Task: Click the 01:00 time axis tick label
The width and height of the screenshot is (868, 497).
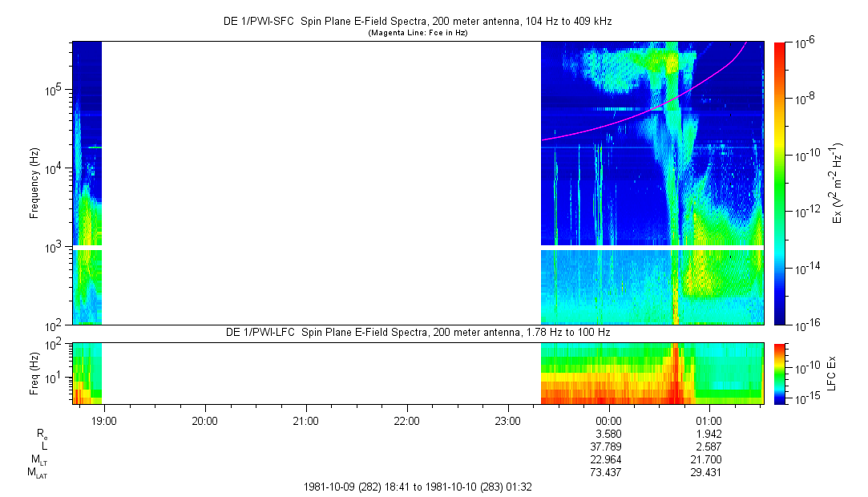Action: [x=710, y=419]
